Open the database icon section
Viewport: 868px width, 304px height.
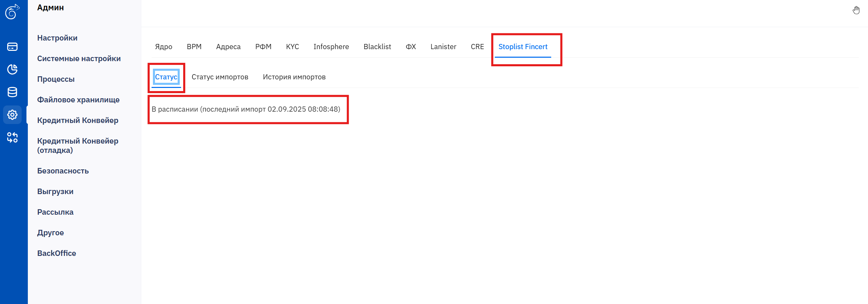coord(12,92)
